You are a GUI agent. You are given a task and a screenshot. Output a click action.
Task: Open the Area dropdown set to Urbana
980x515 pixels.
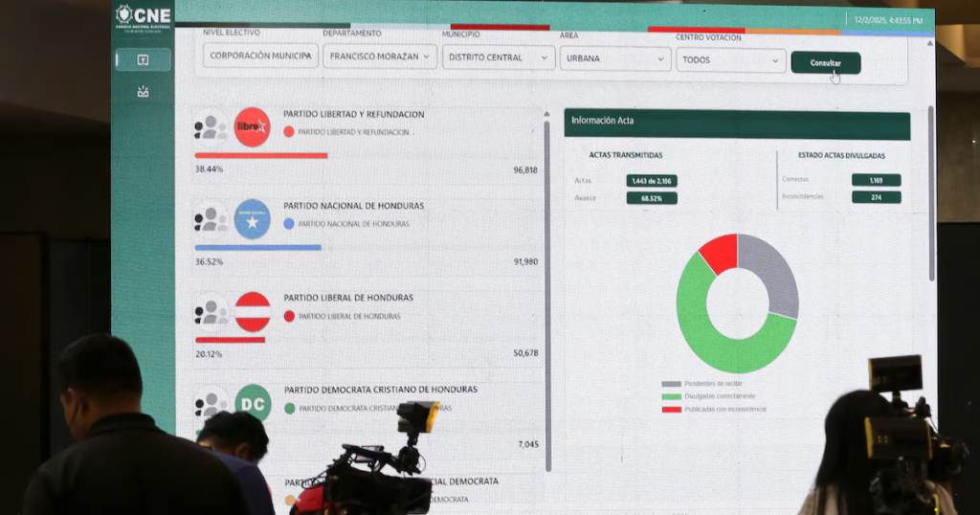[x=615, y=58]
